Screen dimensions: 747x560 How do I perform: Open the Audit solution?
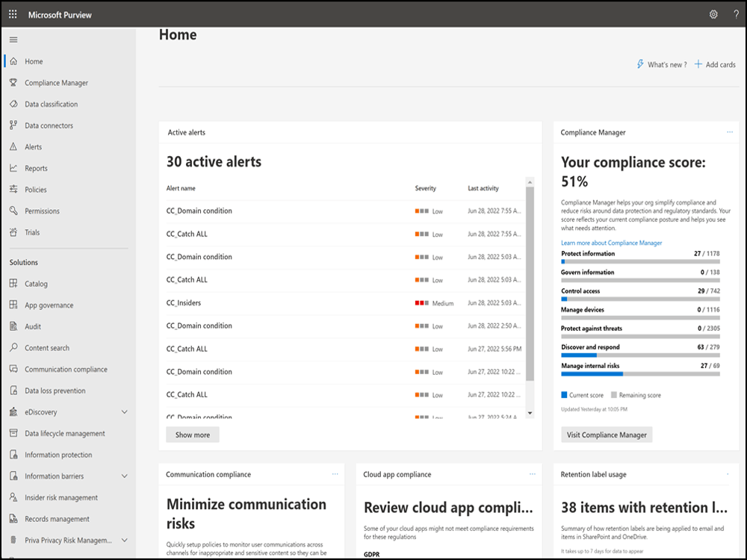31,326
